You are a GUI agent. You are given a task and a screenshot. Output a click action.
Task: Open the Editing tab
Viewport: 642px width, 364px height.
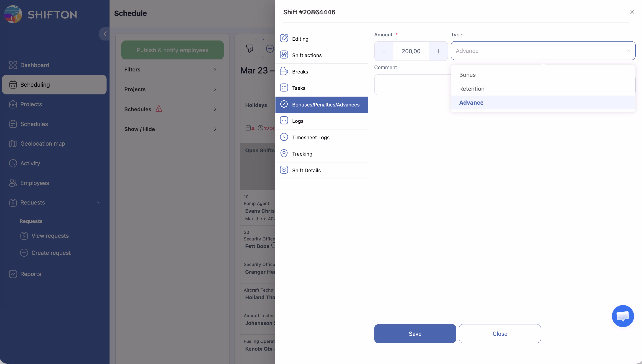coord(300,39)
